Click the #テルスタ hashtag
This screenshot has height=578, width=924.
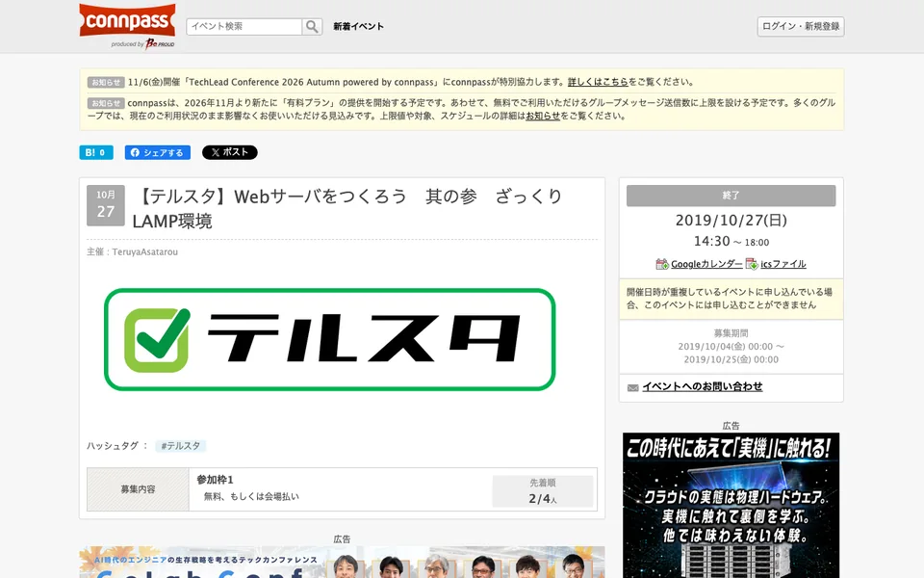[x=180, y=446]
